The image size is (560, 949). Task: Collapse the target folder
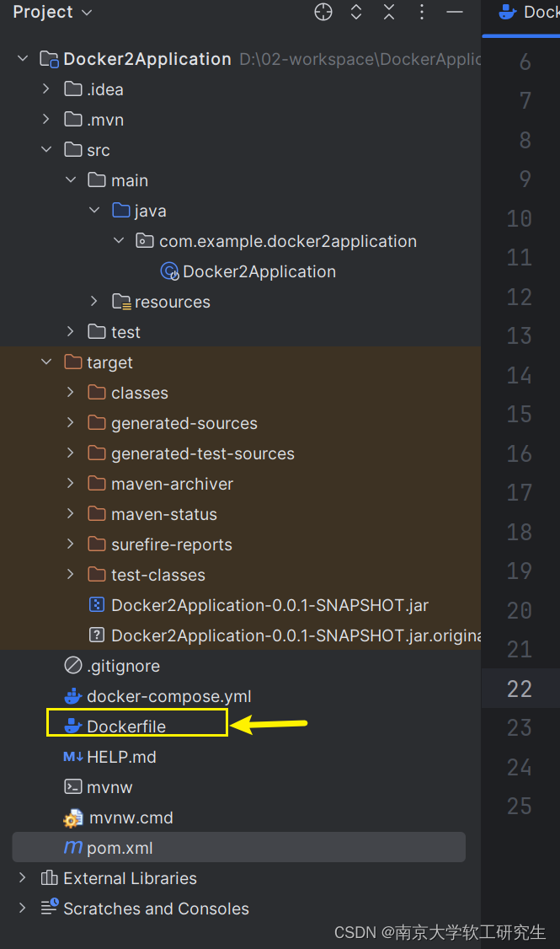point(46,362)
